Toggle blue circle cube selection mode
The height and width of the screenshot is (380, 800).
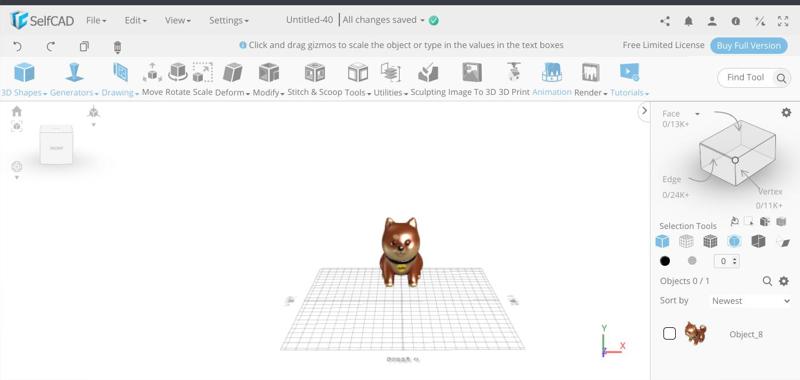click(x=734, y=241)
